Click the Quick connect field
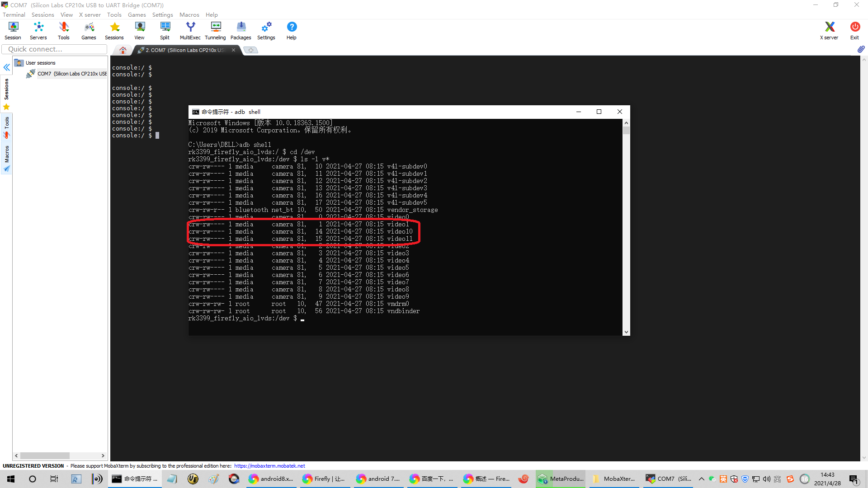Viewport: 868px width, 488px height. [x=54, y=49]
